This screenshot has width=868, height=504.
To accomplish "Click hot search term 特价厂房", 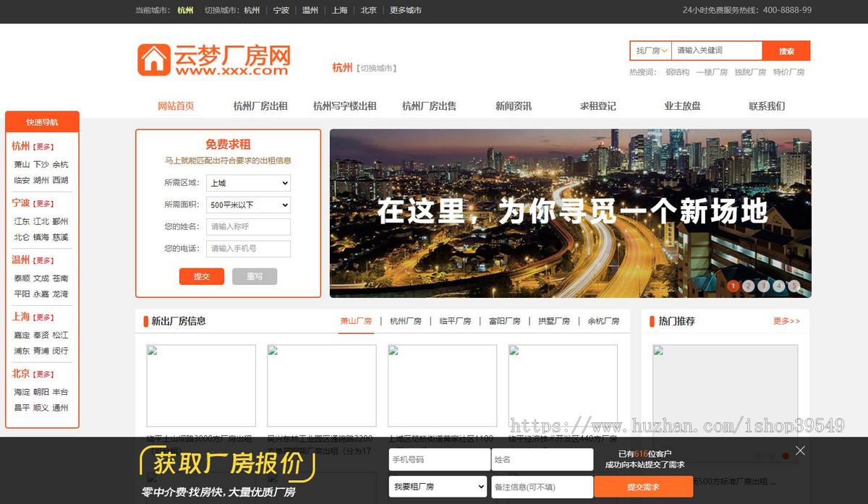I will tap(788, 72).
